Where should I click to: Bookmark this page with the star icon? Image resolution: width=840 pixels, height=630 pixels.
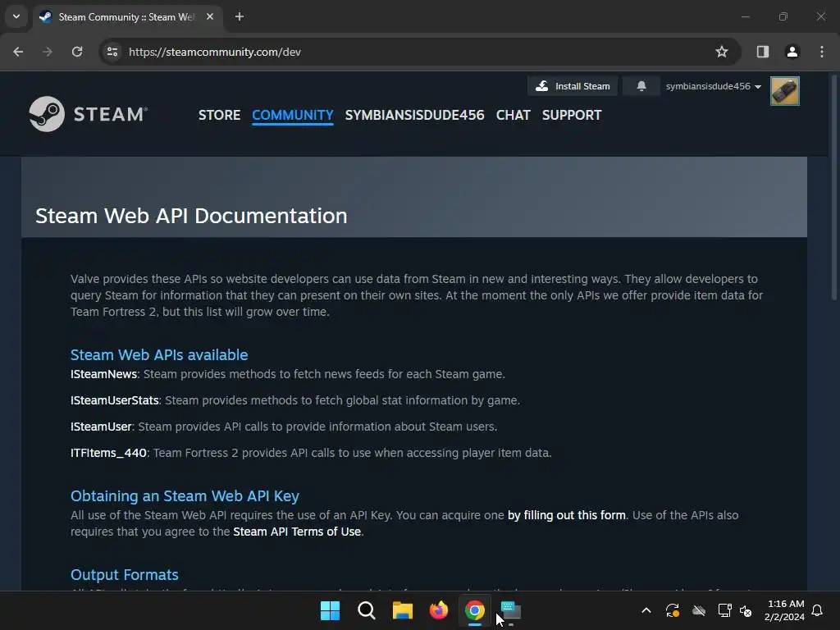(x=722, y=52)
